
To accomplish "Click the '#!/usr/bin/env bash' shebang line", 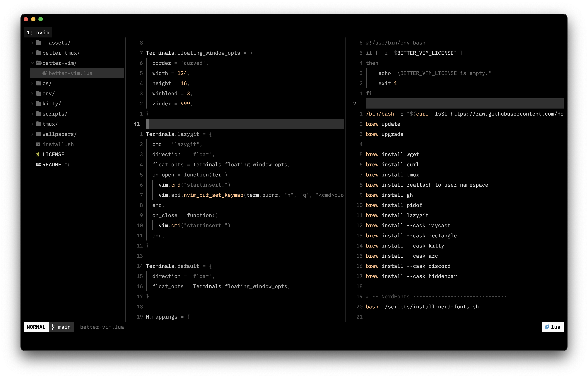I will [395, 43].
